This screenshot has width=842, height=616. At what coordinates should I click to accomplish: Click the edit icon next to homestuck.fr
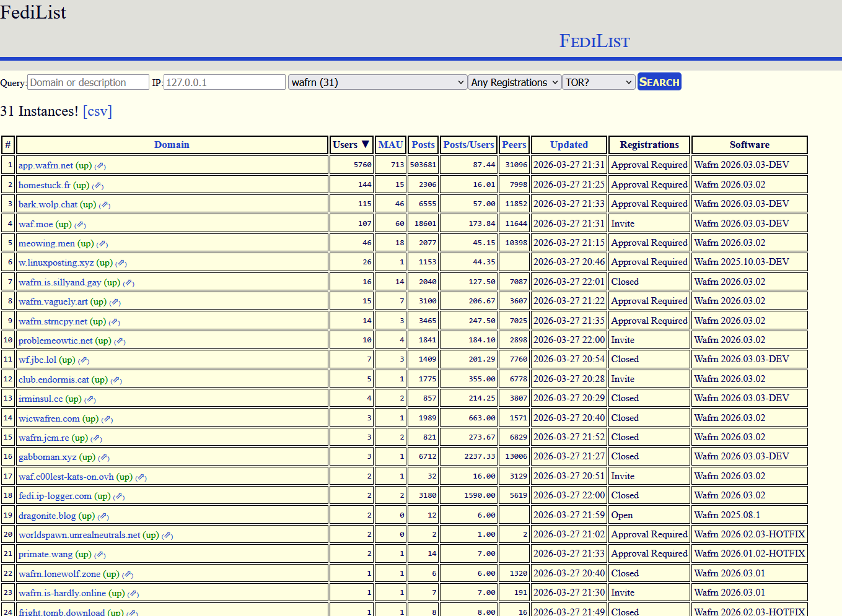[x=98, y=186]
